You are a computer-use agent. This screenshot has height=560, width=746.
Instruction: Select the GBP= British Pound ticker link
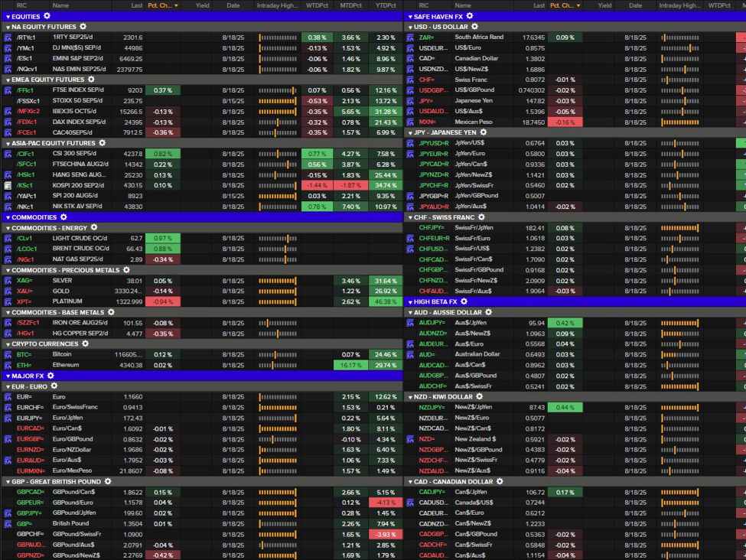[x=21, y=525]
